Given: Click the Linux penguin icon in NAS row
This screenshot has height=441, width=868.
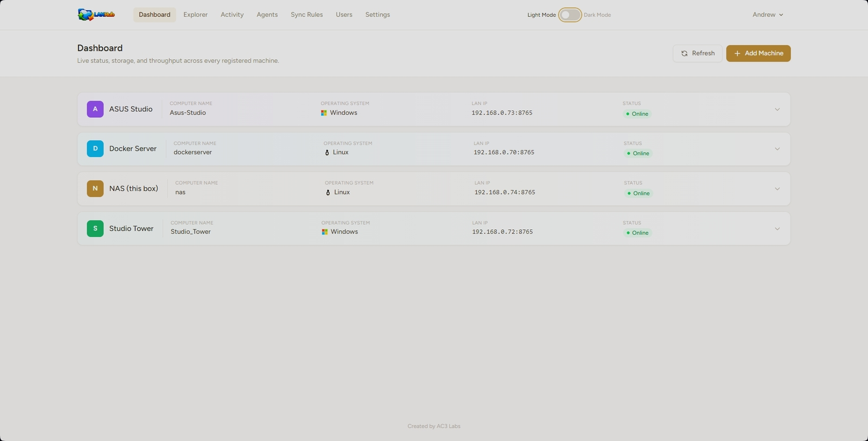Looking at the screenshot, I should tap(328, 192).
